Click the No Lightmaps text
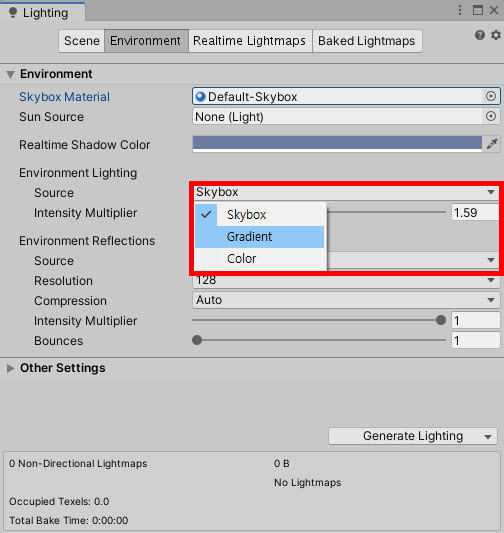 308,483
